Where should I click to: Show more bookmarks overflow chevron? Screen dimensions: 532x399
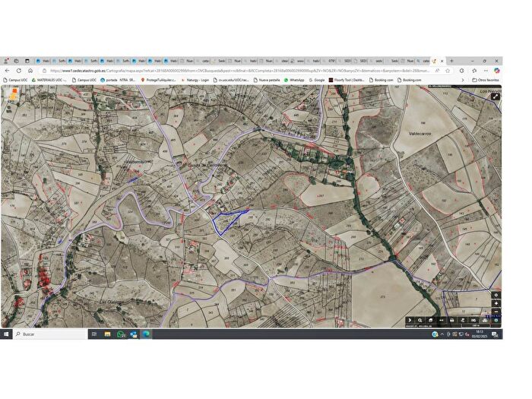click(x=463, y=80)
